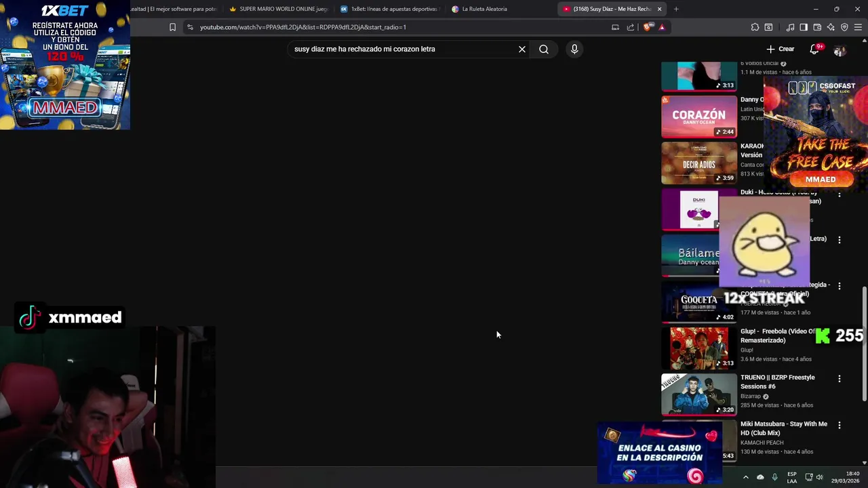Open options menu for the Duki video
The width and height of the screenshot is (868, 488).
[x=840, y=194]
